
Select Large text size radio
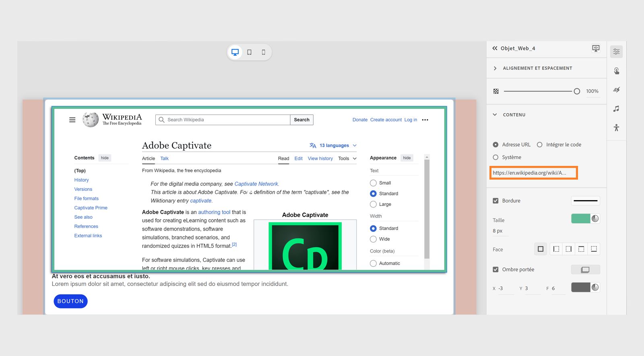tap(373, 204)
